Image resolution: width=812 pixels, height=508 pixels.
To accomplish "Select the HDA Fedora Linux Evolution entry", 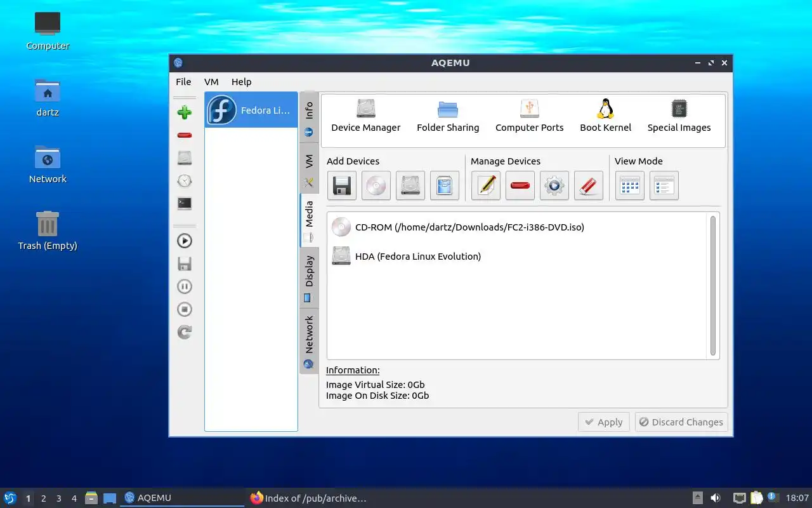I will [x=406, y=256].
